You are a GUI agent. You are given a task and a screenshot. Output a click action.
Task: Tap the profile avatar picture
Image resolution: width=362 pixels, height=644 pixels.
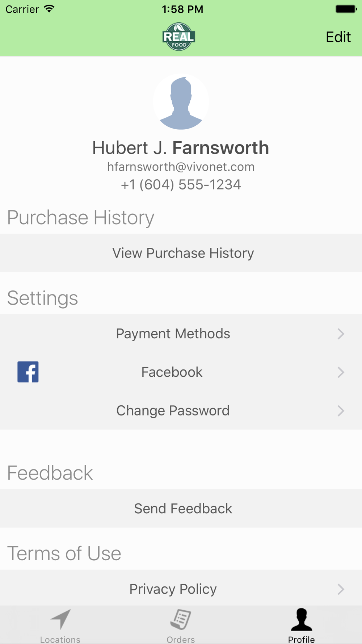click(181, 101)
